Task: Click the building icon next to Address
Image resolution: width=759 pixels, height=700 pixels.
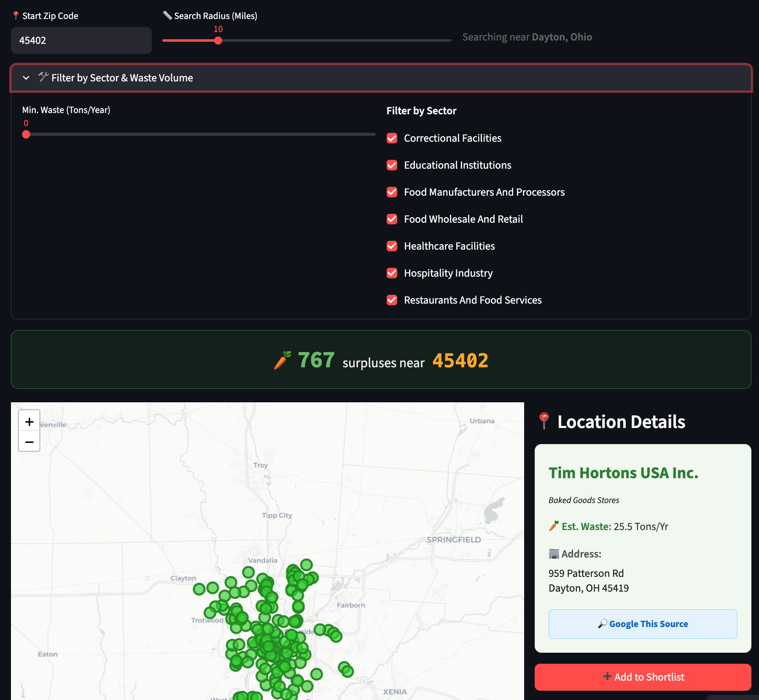Action: coord(554,554)
